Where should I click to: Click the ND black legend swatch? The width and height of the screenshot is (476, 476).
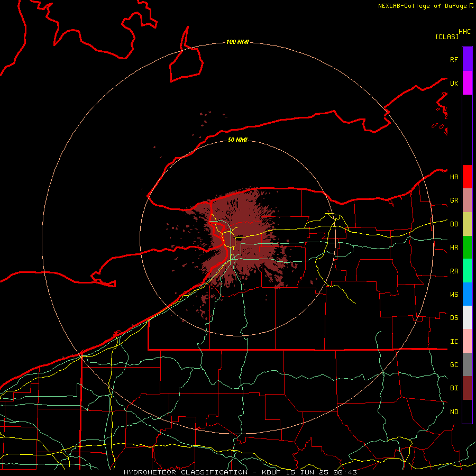(x=467, y=411)
